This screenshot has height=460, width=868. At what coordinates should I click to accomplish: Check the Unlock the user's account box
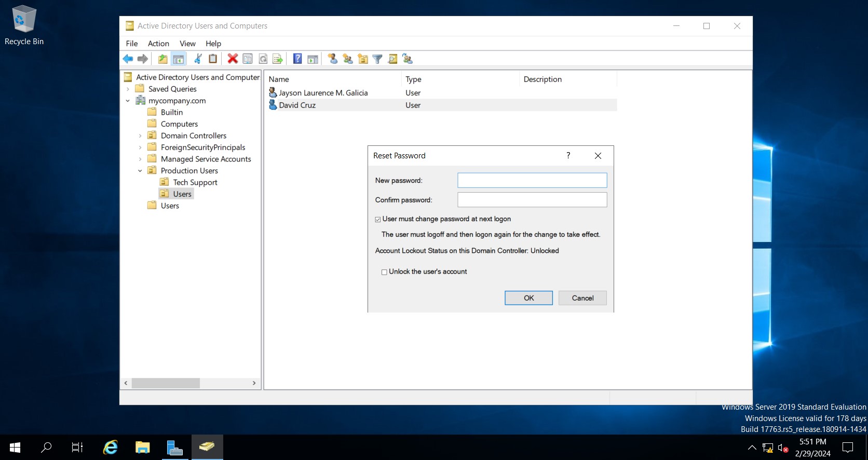pyautogui.click(x=384, y=272)
